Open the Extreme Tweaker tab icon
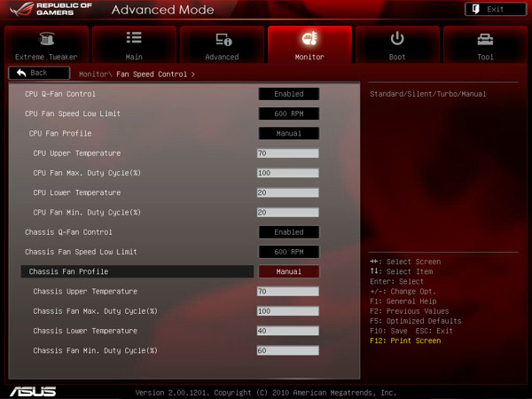 (x=46, y=39)
